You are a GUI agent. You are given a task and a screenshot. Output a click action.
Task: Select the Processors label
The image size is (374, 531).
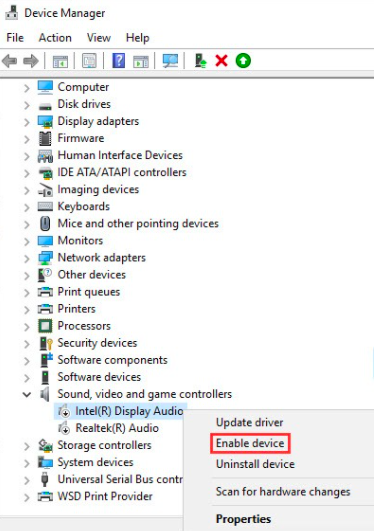pos(84,326)
